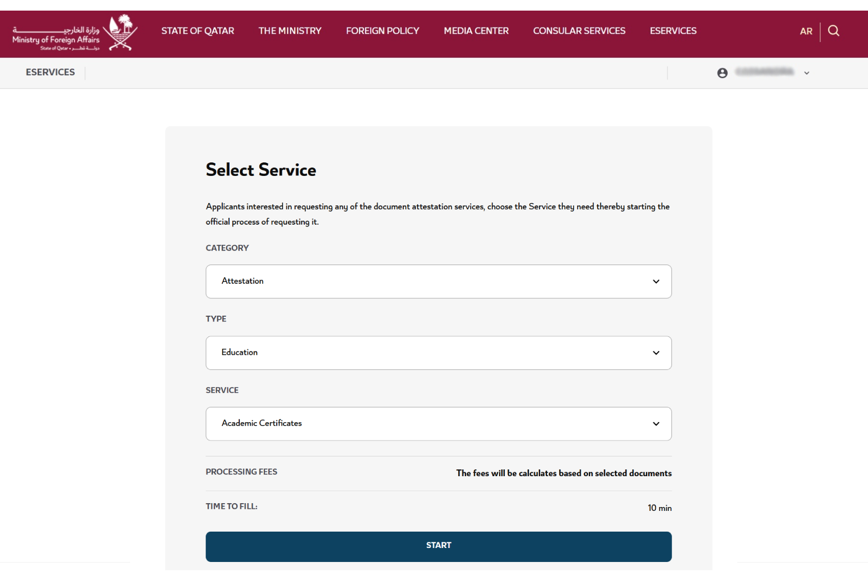Image resolution: width=868 pixels, height=588 pixels.
Task: Open the Eservices menu in the header
Action: point(673,31)
